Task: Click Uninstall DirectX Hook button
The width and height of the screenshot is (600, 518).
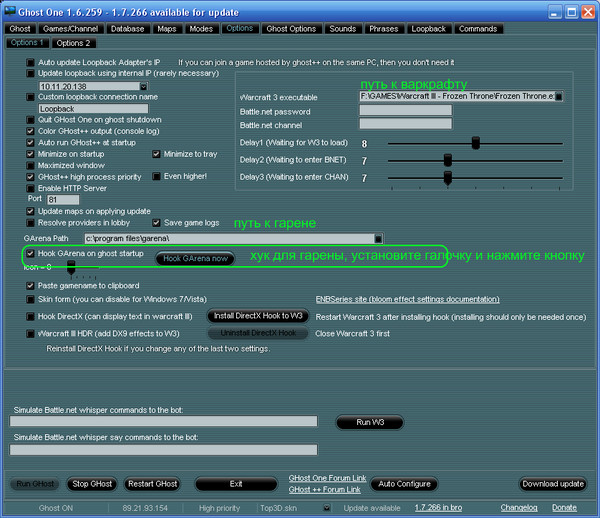Action: pos(258,333)
